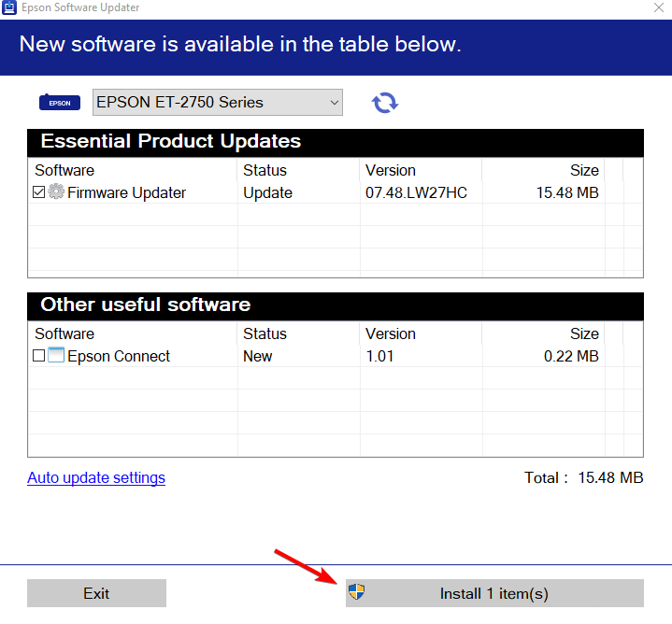
Task: Click the Epson printer logo icon
Action: (x=60, y=103)
